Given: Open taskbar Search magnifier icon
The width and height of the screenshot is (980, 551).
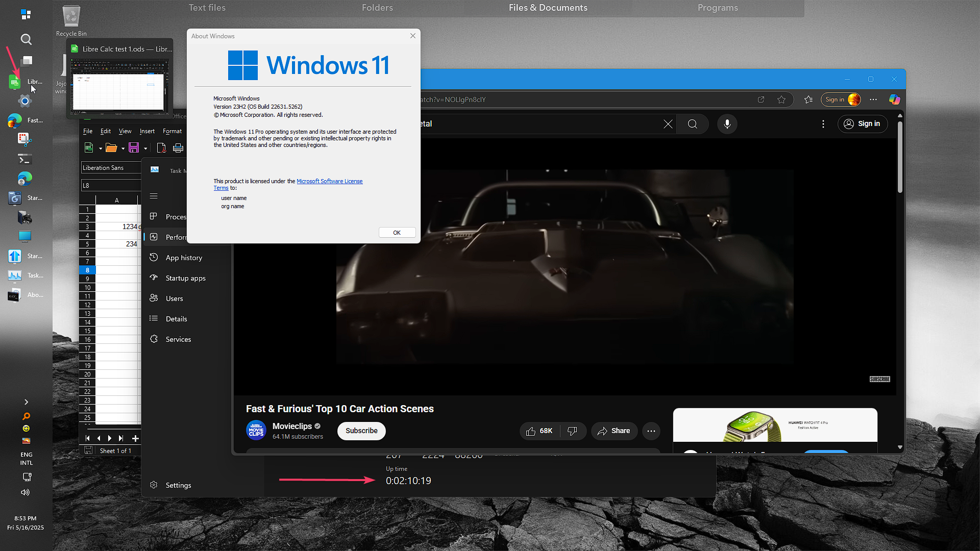Looking at the screenshot, I should coord(26,39).
